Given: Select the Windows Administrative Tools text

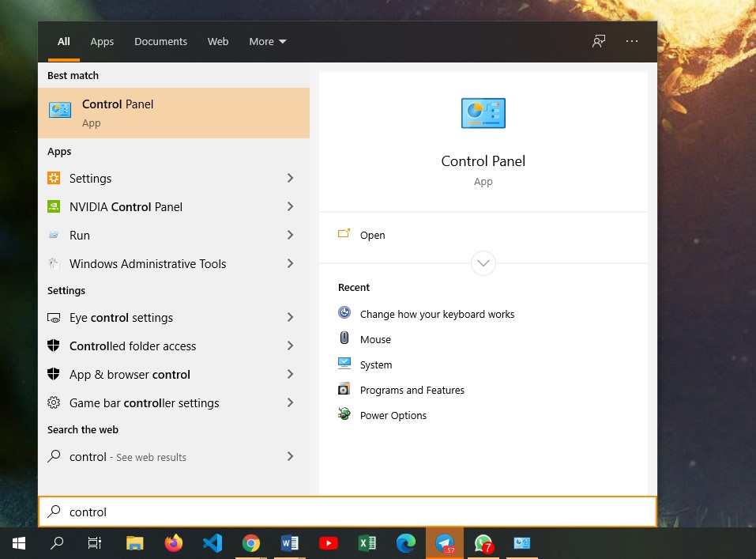Looking at the screenshot, I should tap(148, 263).
